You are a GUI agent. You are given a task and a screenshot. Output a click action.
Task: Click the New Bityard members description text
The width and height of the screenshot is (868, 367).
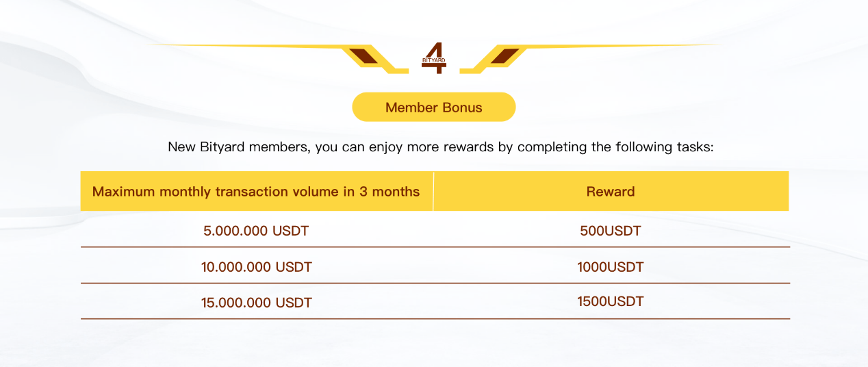point(441,147)
